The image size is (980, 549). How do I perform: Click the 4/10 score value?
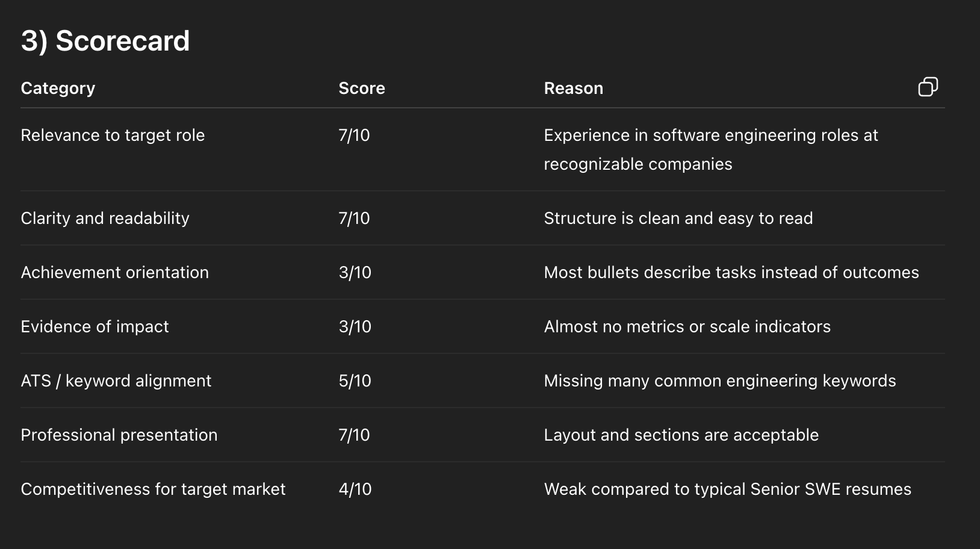(x=355, y=489)
